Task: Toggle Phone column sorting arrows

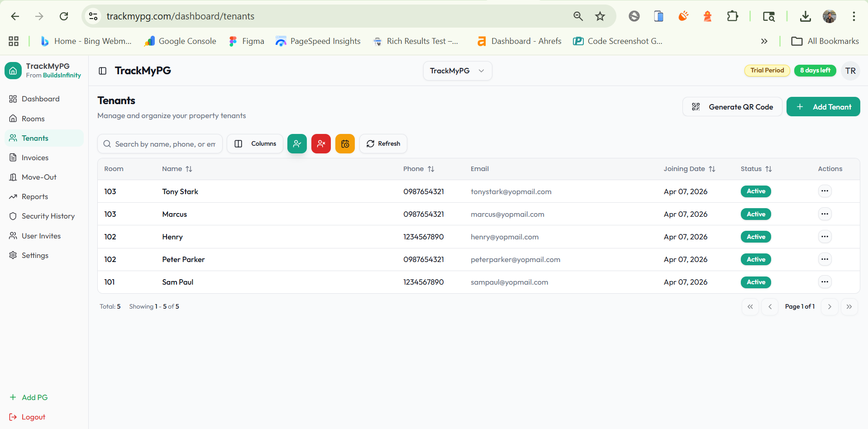Action: coord(431,169)
